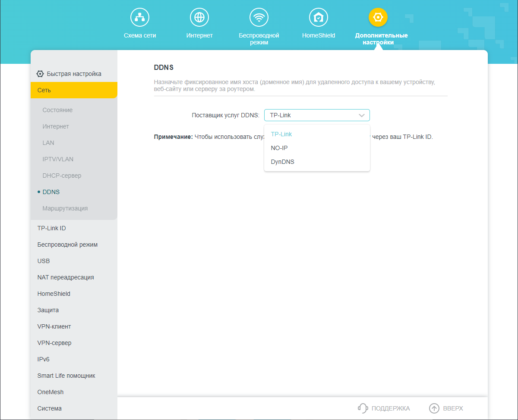The height and width of the screenshot is (420, 518).
Task: Open the Интернет submenu item in the sidebar
Action: click(x=56, y=126)
